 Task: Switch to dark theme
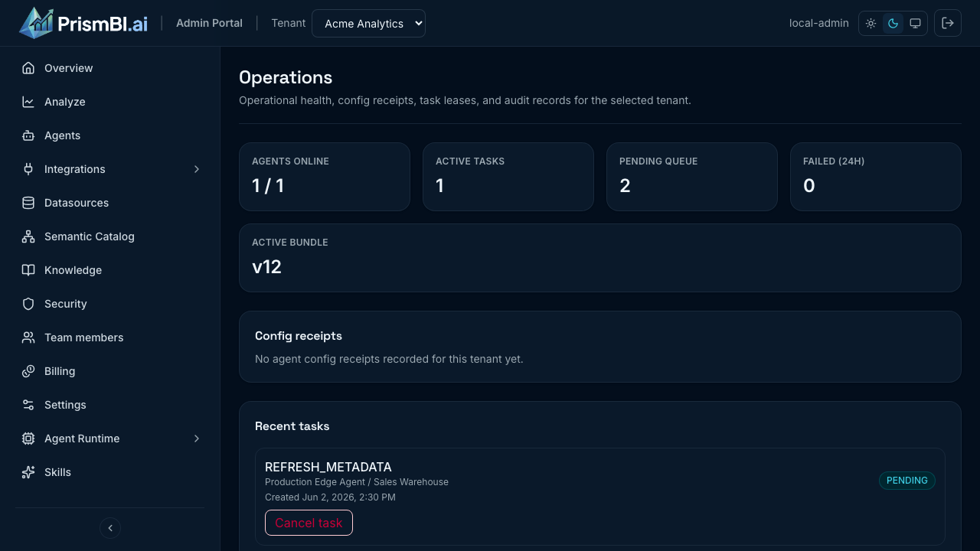(x=893, y=23)
